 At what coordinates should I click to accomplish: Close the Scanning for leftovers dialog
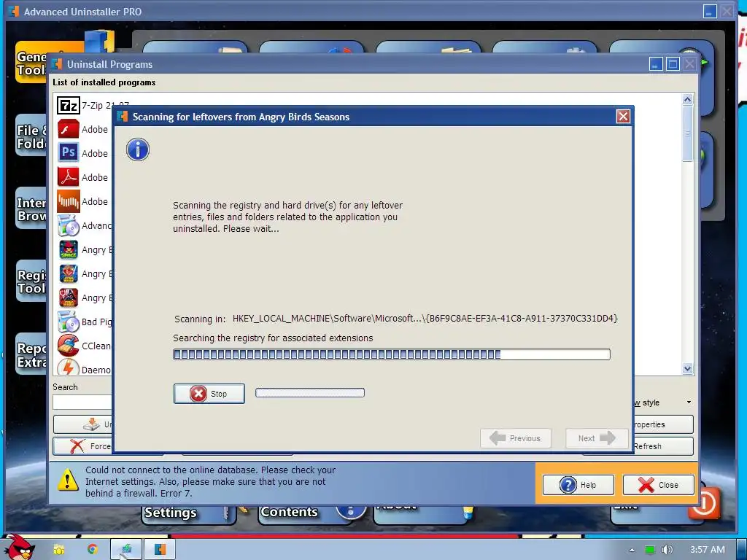click(623, 117)
